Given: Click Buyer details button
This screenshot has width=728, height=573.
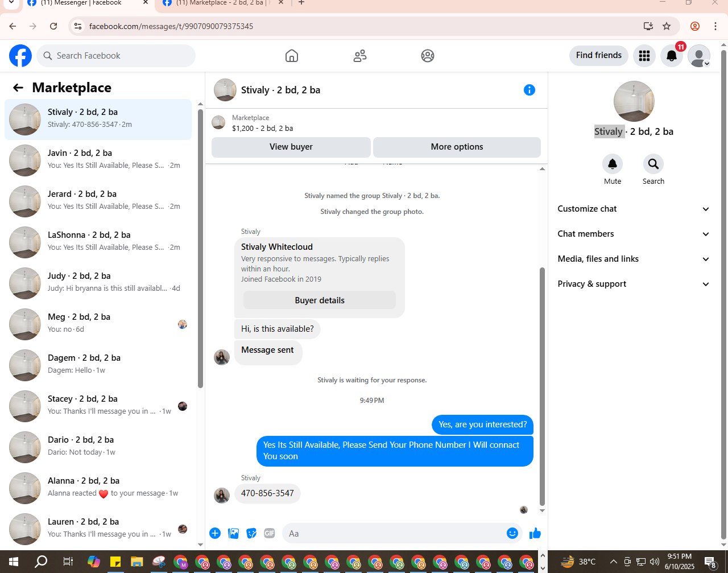Looking at the screenshot, I should tap(320, 300).
